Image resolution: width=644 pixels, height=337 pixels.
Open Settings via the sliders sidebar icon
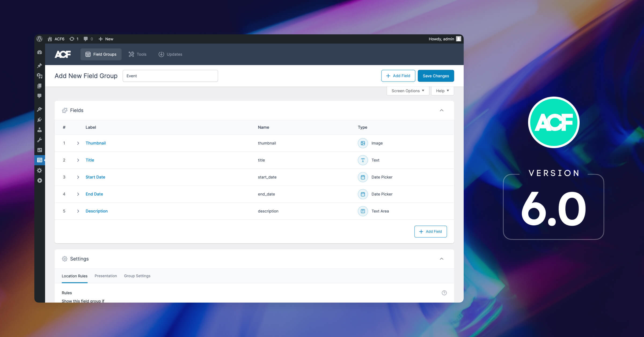pos(39,150)
